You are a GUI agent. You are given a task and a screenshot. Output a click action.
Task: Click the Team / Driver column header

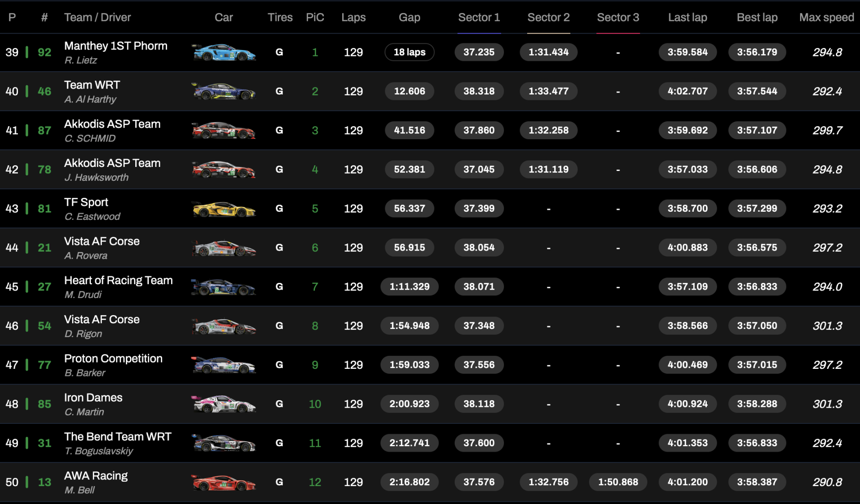click(97, 17)
